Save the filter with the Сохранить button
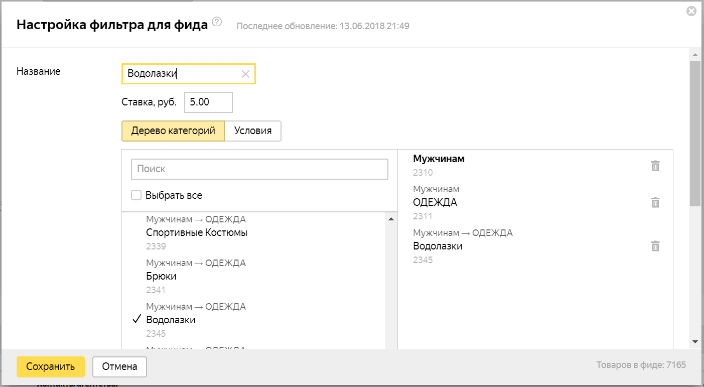The image size is (704, 387). [50, 367]
